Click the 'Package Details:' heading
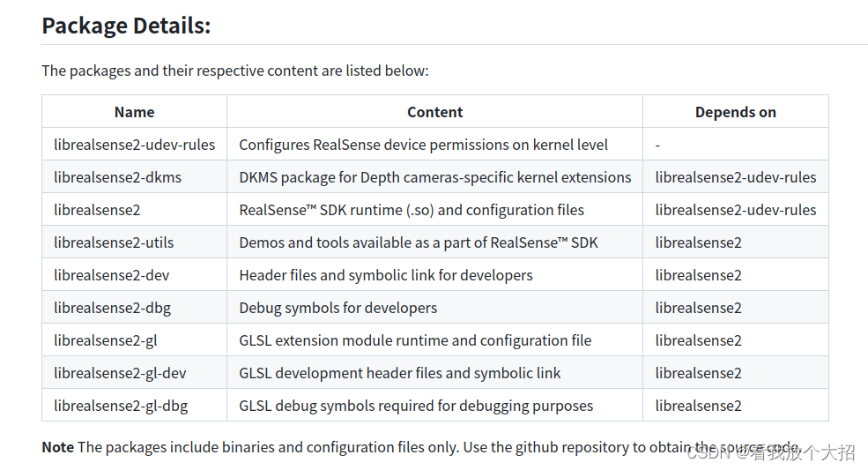The width and height of the screenshot is (868, 470). [x=126, y=26]
